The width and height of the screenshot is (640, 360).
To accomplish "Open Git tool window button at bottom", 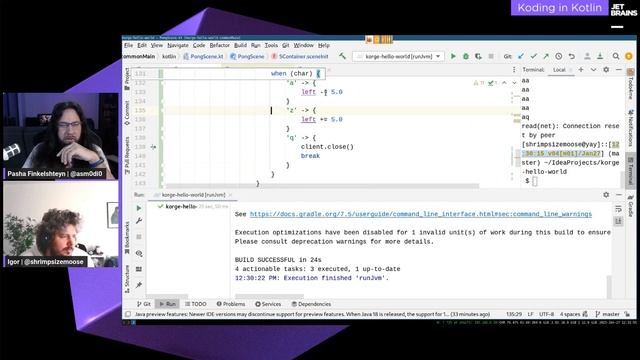I will tap(144, 304).
